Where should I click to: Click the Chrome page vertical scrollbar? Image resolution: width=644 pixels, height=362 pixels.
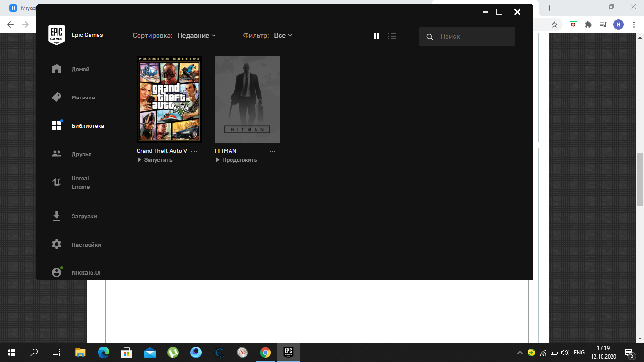coord(640,179)
